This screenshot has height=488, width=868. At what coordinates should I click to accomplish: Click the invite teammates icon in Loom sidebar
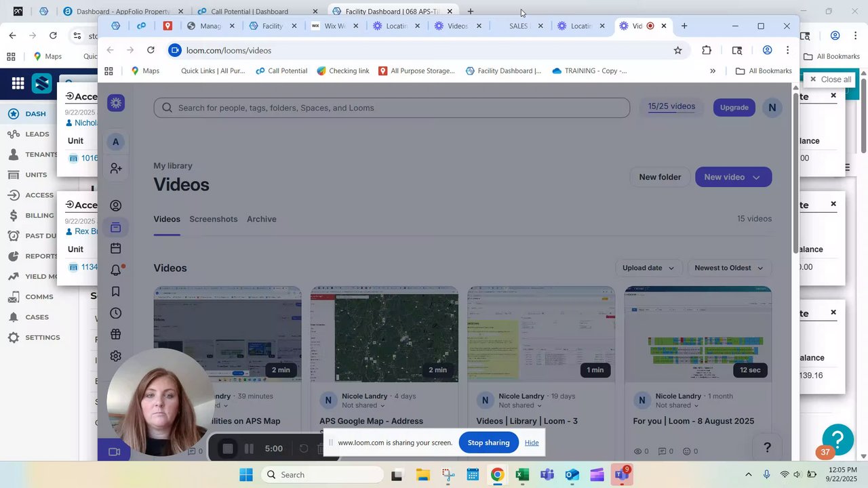(116, 168)
